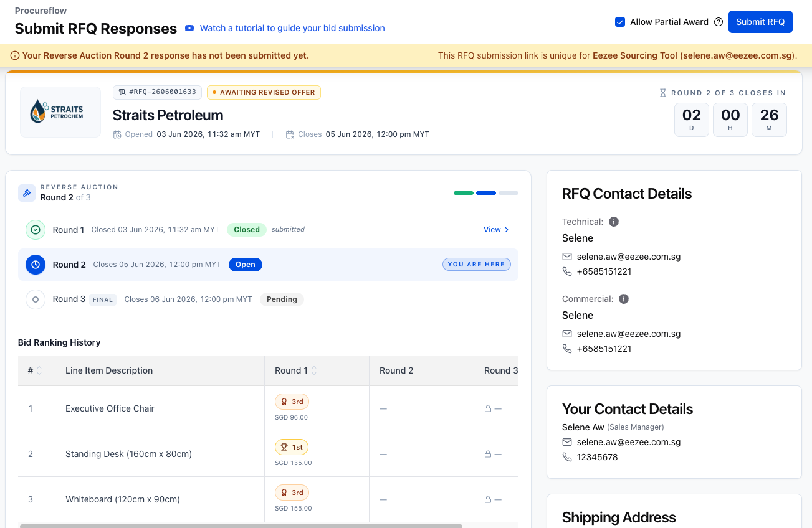Click the Round 1 completed check icon
The width and height of the screenshot is (812, 528).
coord(36,230)
